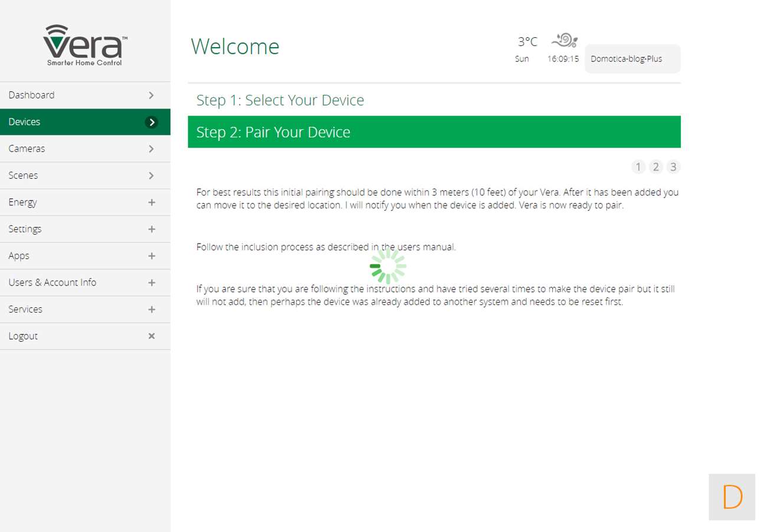Click the Vera logo in sidebar
Viewport: 767px width, 532px height.
[84, 45]
